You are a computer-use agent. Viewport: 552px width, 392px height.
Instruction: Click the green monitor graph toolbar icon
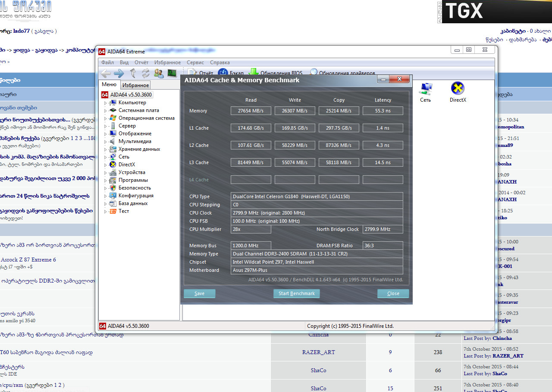[172, 73]
